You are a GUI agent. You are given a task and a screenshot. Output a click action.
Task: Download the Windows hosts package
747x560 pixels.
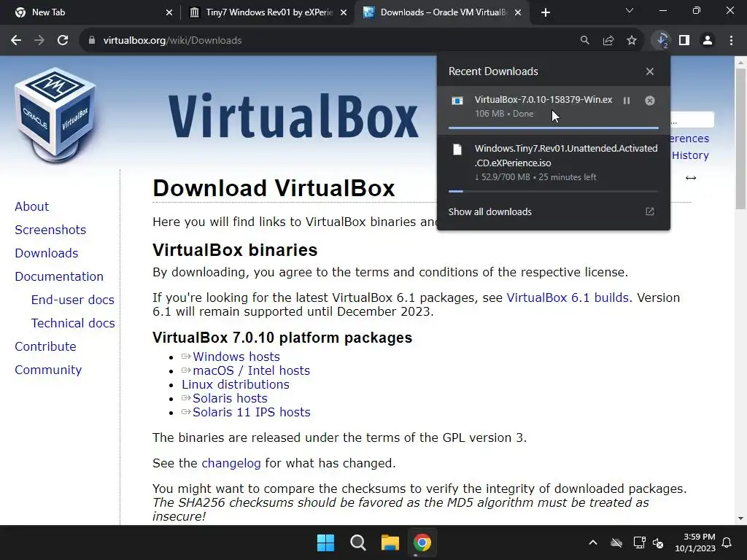tap(236, 357)
